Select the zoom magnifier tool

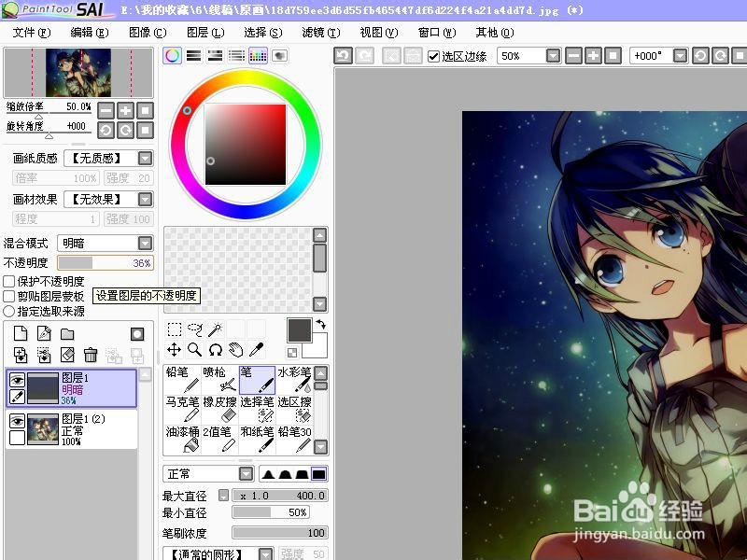[195, 349]
